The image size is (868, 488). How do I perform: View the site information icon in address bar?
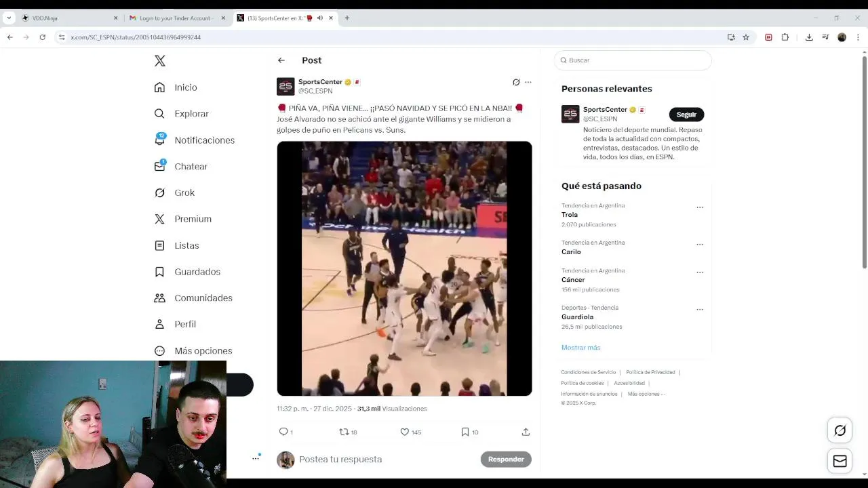pyautogui.click(x=62, y=37)
